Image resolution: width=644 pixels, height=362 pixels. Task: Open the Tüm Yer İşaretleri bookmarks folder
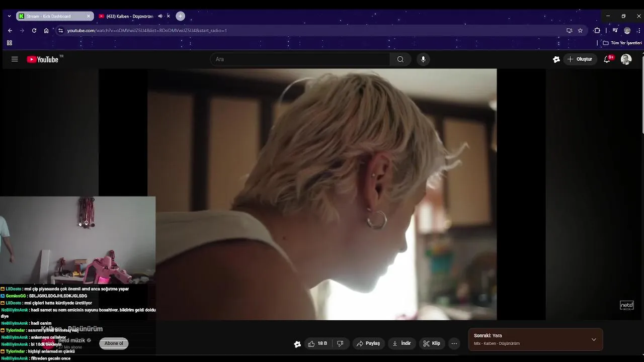coord(622,43)
